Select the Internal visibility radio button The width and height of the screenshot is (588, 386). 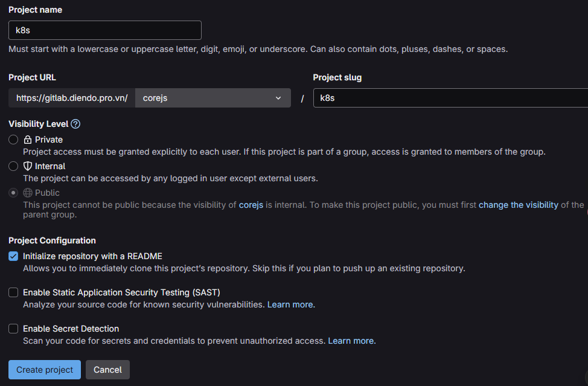pos(13,166)
